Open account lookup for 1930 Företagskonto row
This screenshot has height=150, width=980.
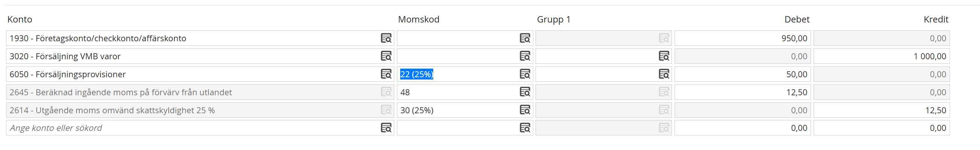pyautogui.click(x=386, y=38)
